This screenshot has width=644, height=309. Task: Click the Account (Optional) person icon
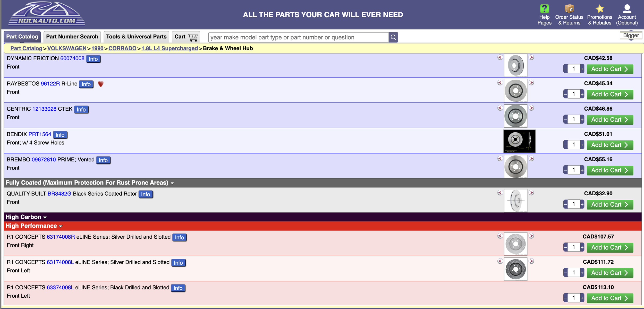click(x=627, y=9)
